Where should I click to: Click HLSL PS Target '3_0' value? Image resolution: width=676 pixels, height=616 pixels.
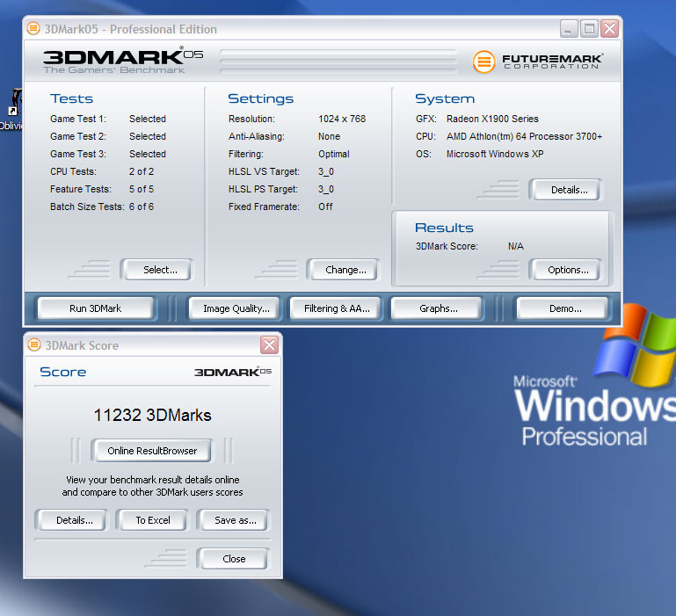[326, 189]
